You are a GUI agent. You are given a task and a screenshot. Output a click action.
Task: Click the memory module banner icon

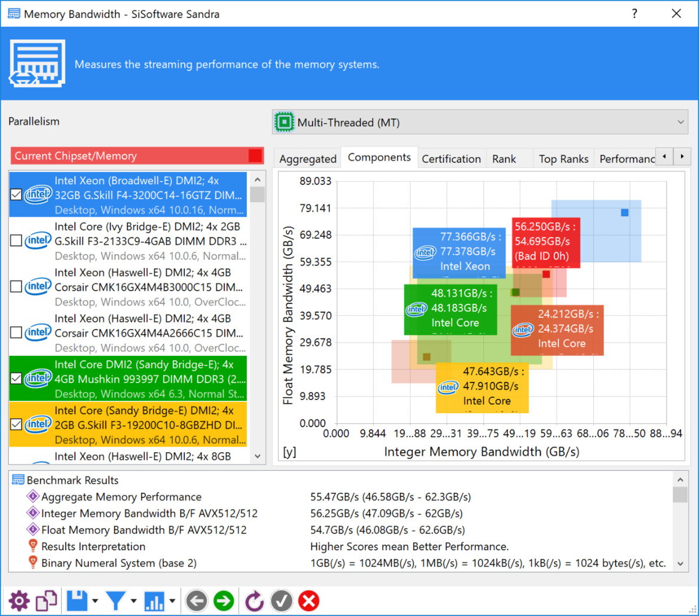coord(37,63)
